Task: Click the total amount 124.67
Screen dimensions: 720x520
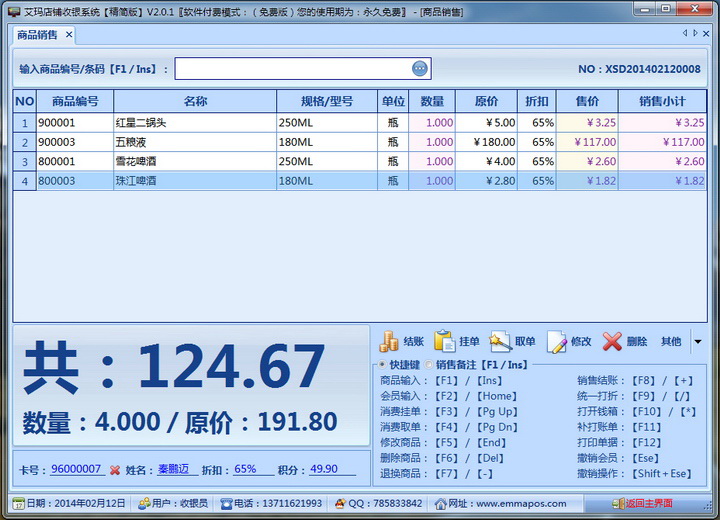Action: 231,367
